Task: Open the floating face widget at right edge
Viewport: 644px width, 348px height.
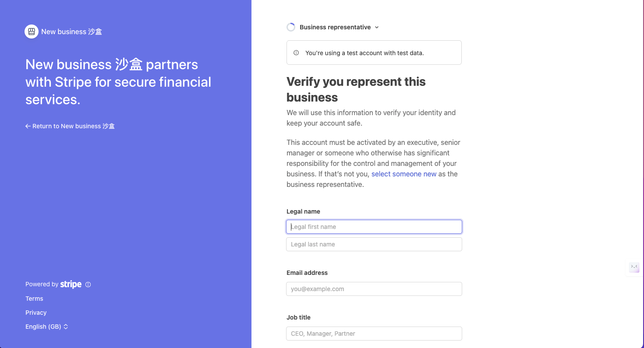Action: [x=634, y=267]
